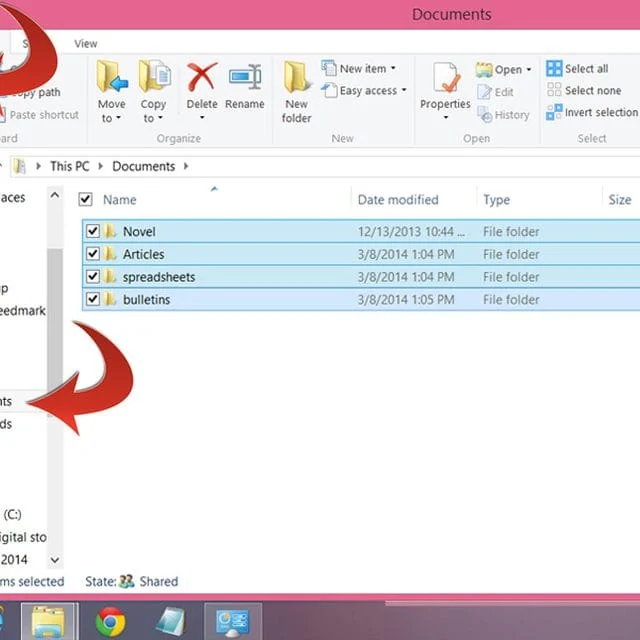Click the 12/13/2013 date of Novel
The width and height of the screenshot is (640, 640).
411,231
